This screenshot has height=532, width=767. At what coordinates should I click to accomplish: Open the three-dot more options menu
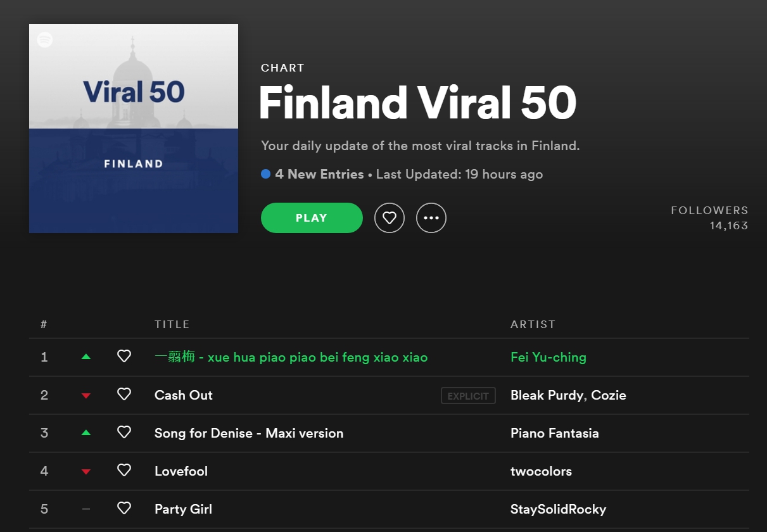click(431, 218)
